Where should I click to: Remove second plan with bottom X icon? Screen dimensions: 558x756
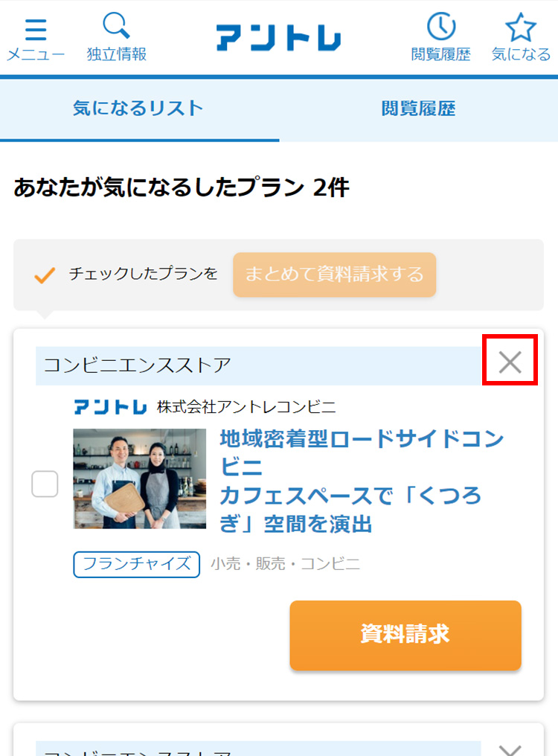coord(510,750)
